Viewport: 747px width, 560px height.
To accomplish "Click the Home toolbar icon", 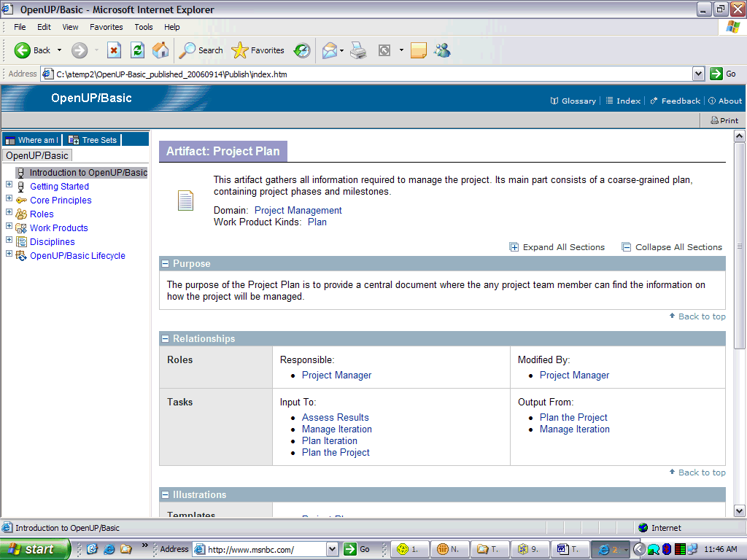I will click(160, 50).
